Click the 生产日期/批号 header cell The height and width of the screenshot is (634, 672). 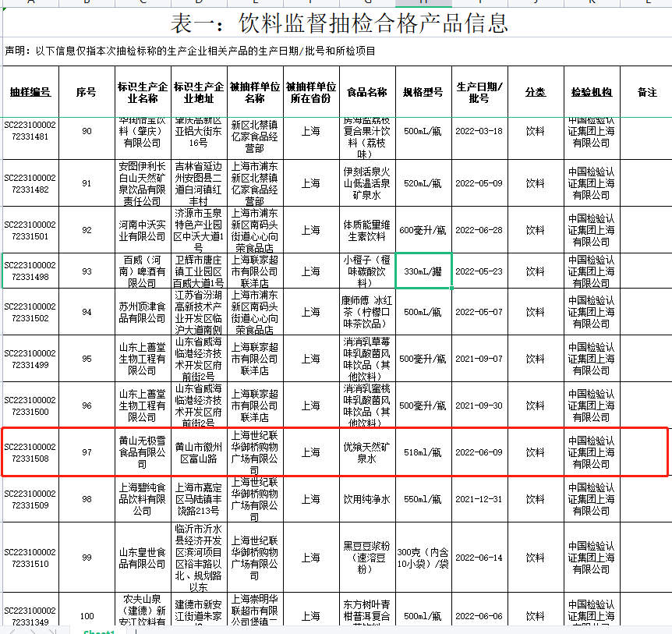coord(479,92)
